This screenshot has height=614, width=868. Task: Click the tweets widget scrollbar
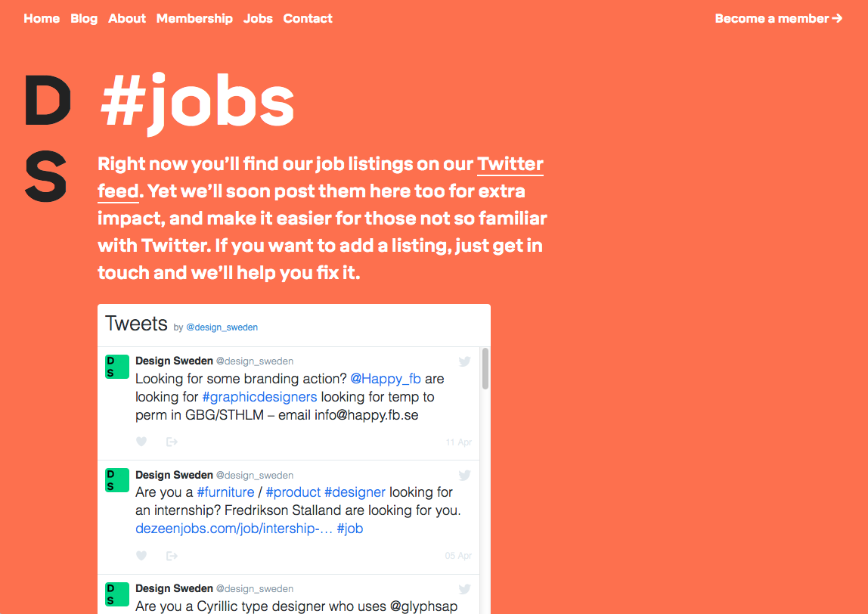pyautogui.click(x=485, y=368)
